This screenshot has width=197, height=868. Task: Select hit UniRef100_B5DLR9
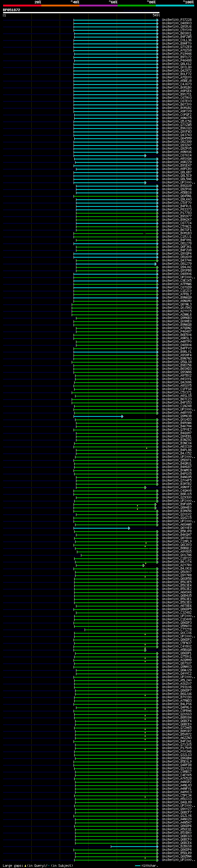click(177, 853)
